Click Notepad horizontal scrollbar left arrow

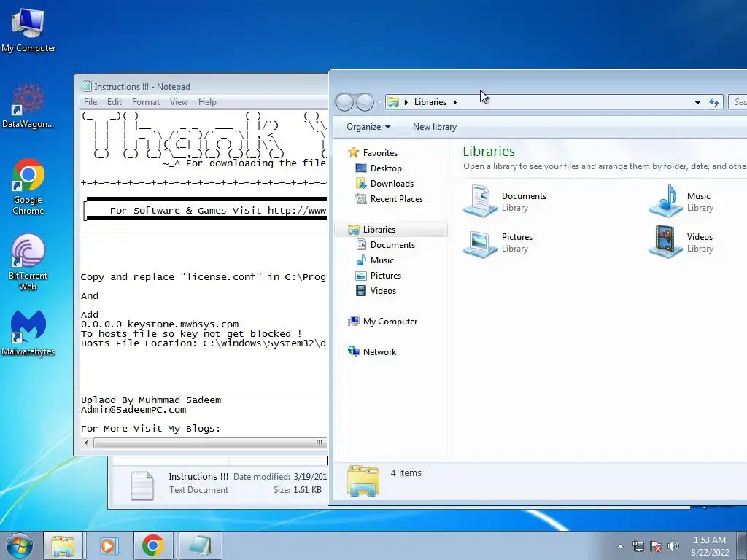[86, 443]
